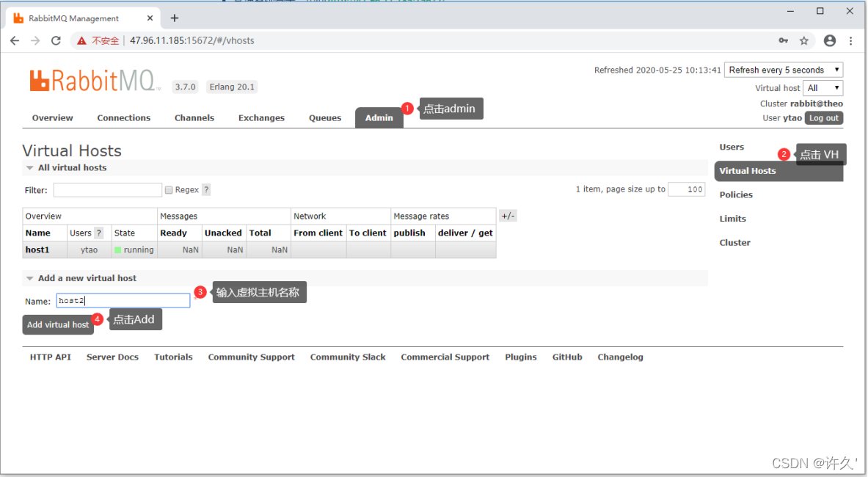Screen dimensions: 868x477
Task: Open the host1 virtual host link
Action: (37, 250)
